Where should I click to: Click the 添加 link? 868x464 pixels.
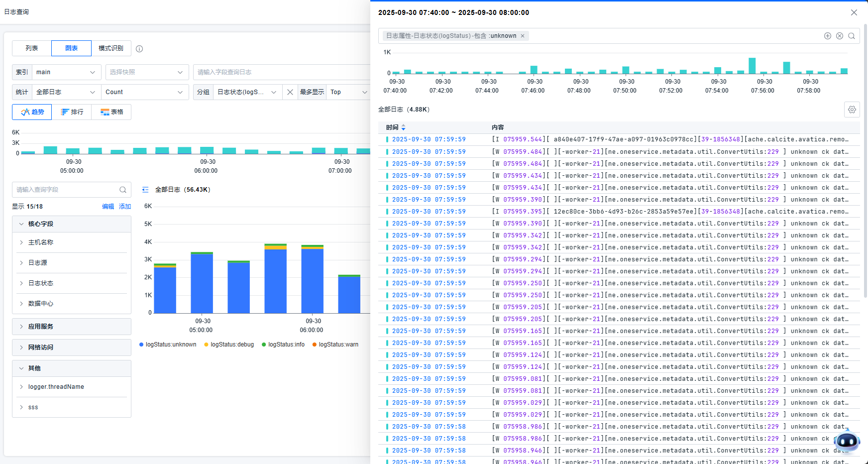[125, 207]
